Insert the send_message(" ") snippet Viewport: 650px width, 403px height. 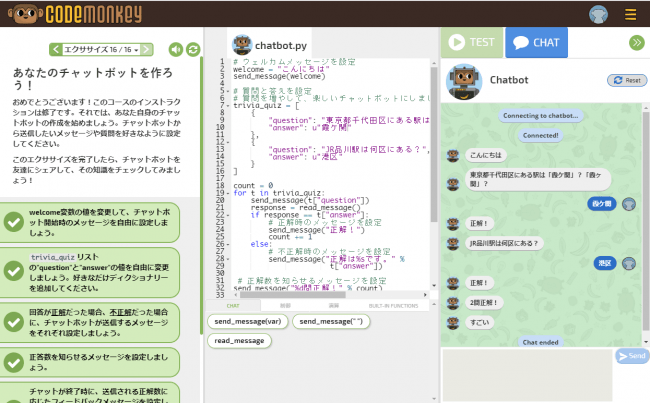[x=331, y=321]
